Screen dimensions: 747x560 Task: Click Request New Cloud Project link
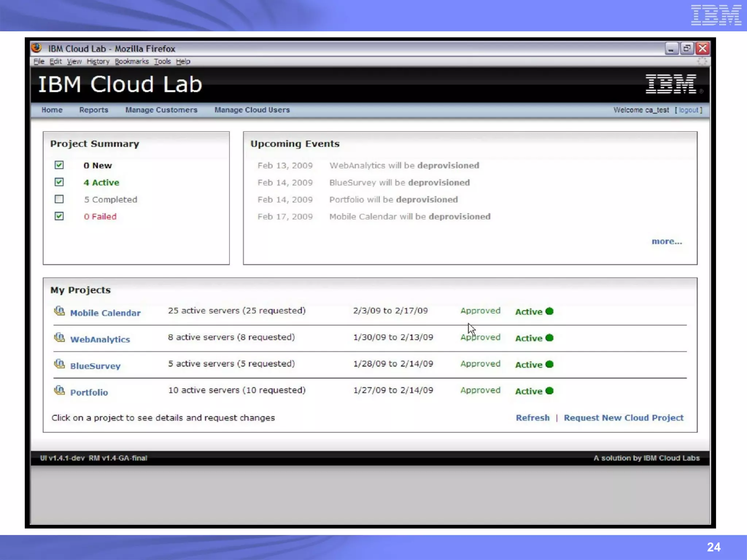click(623, 418)
